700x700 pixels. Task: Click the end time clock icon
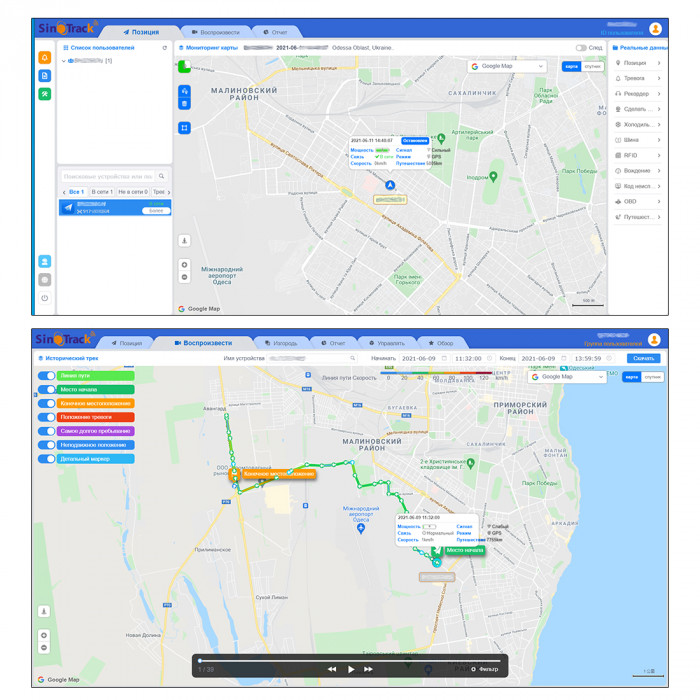click(x=609, y=358)
